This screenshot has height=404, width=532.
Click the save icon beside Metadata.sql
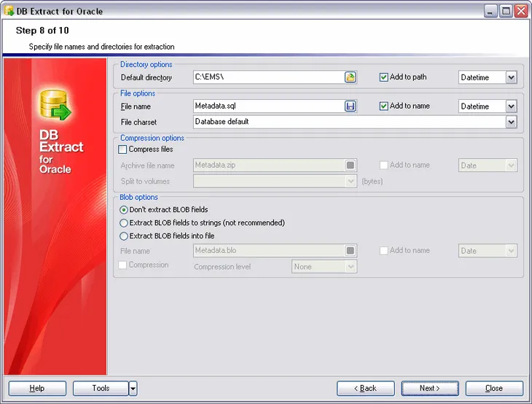[350, 106]
